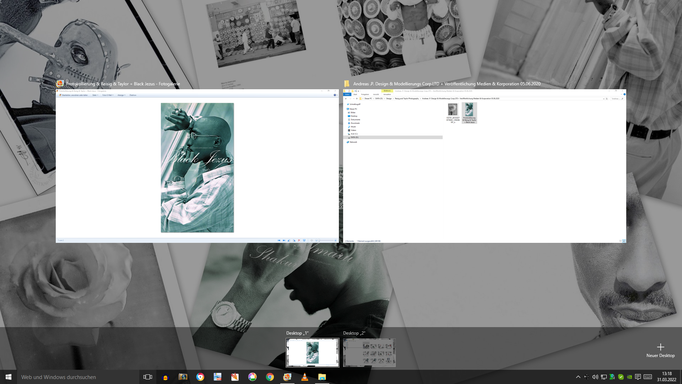Image resolution: width=682 pixels, height=384 pixels.
Task: Add a new desktop with Neuer Desktop
Action: (x=660, y=350)
